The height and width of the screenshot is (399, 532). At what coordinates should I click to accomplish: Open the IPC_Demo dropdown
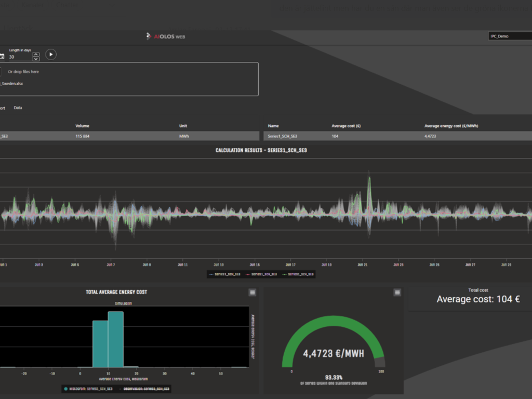[x=509, y=36]
